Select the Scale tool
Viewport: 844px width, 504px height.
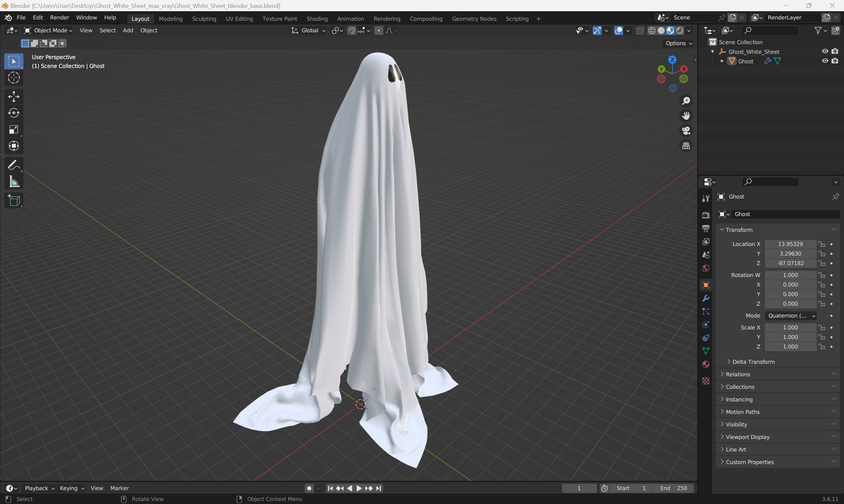[x=14, y=129]
